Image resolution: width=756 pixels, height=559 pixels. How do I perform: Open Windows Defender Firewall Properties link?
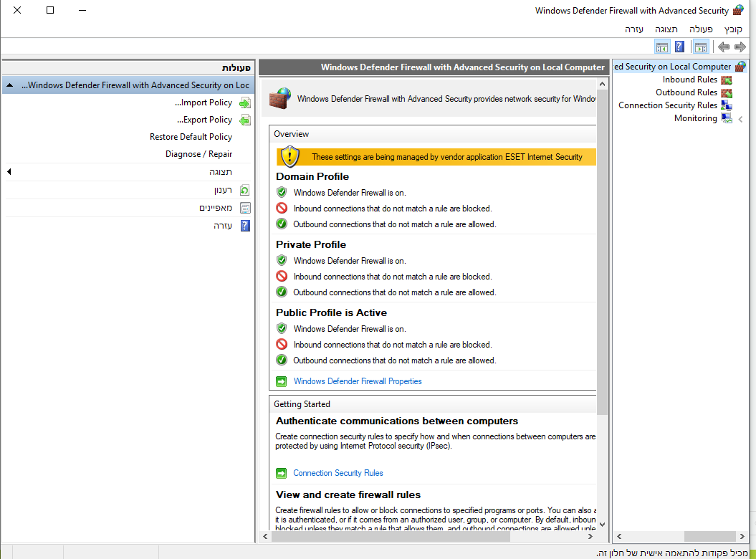[x=358, y=381]
